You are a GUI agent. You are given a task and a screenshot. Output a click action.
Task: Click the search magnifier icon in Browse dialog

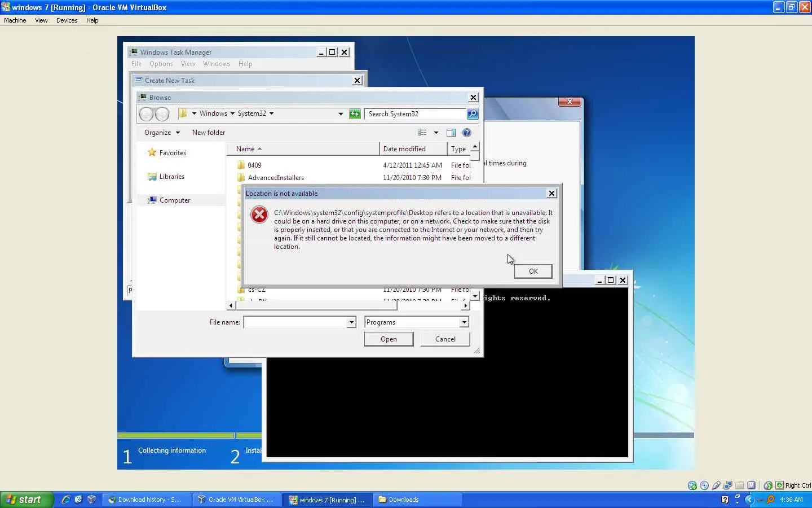473,114
